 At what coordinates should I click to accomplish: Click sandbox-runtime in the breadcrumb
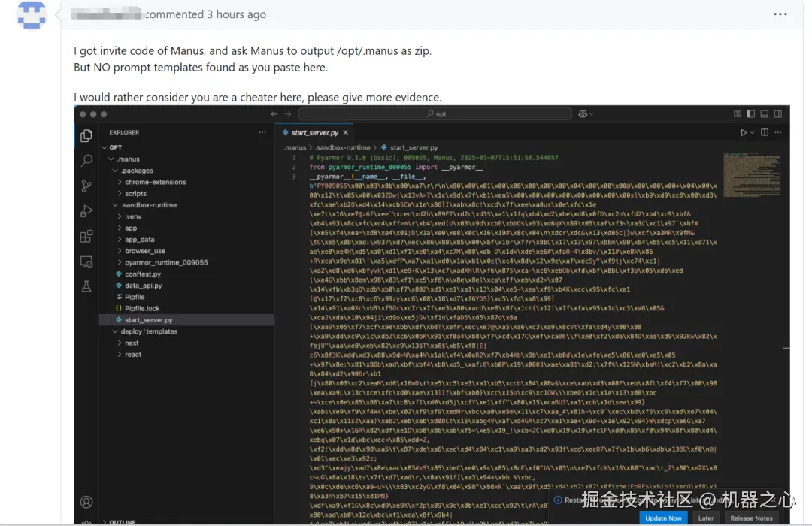[344, 147]
